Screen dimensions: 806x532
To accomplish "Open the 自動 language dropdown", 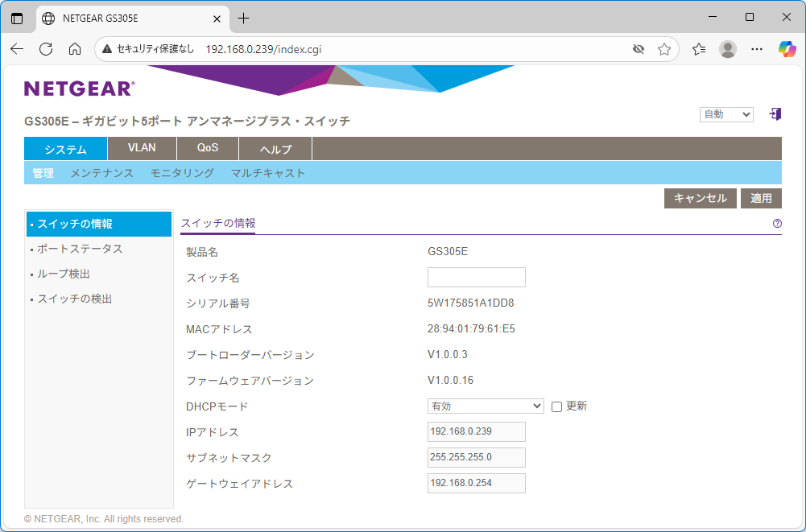I will (x=725, y=114).
